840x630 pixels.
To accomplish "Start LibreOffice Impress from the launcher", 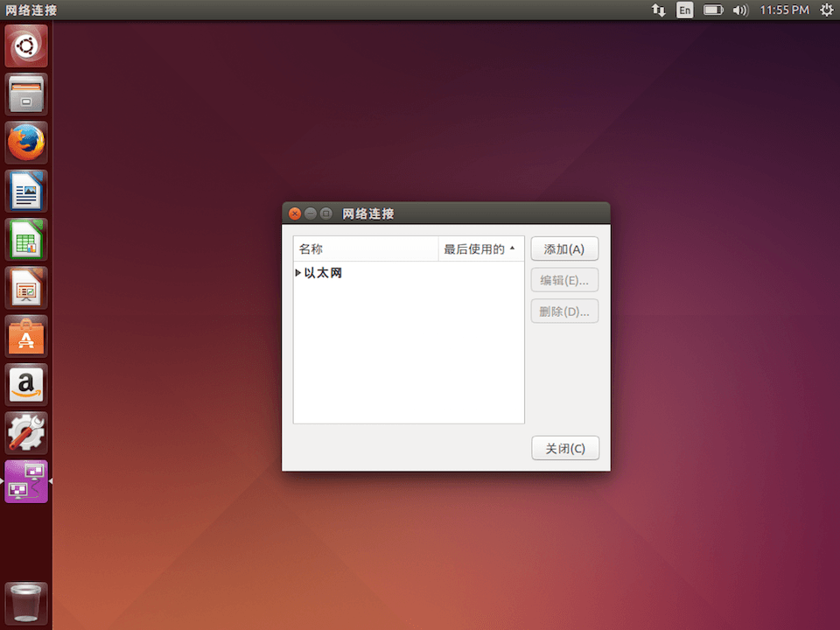I will click(x=25, y=287).
